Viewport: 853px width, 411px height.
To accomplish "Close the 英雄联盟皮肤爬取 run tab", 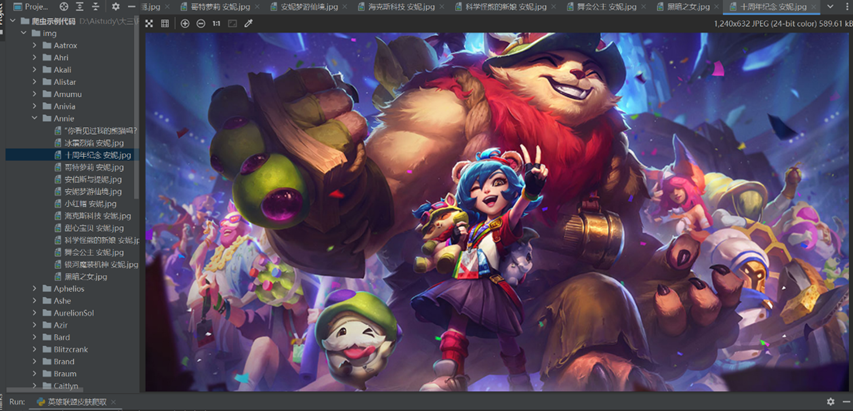I will point(113,402).
